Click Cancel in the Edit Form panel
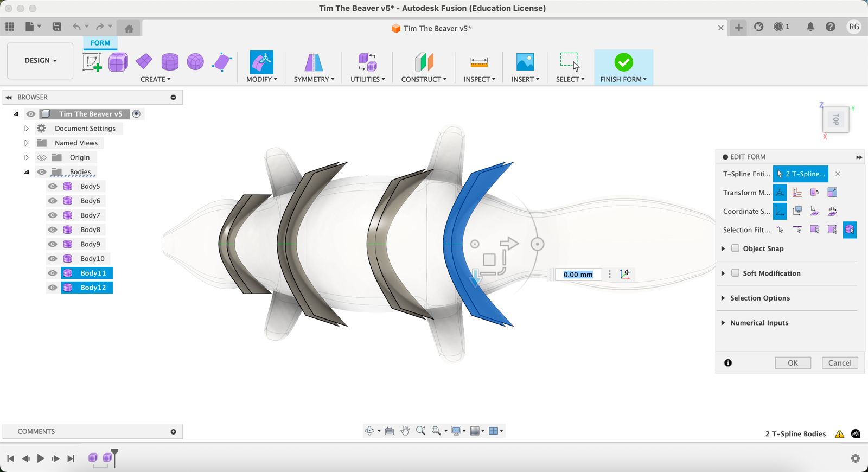The image size is (868, 472). (x=839, y=363)
